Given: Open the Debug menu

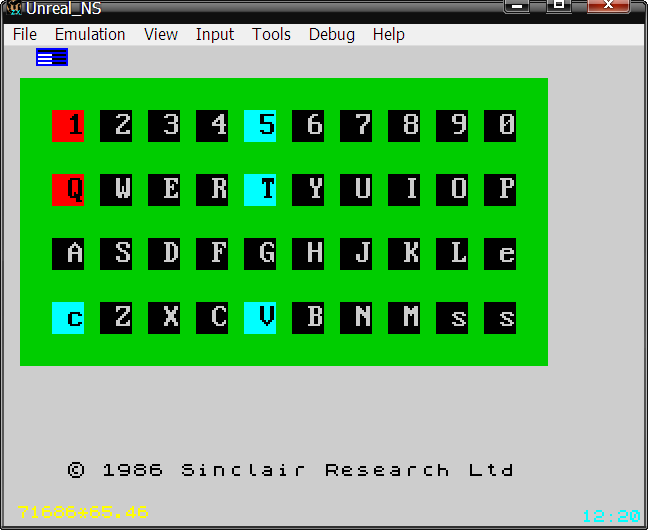Looking at the screenshot, I should 331,34.
